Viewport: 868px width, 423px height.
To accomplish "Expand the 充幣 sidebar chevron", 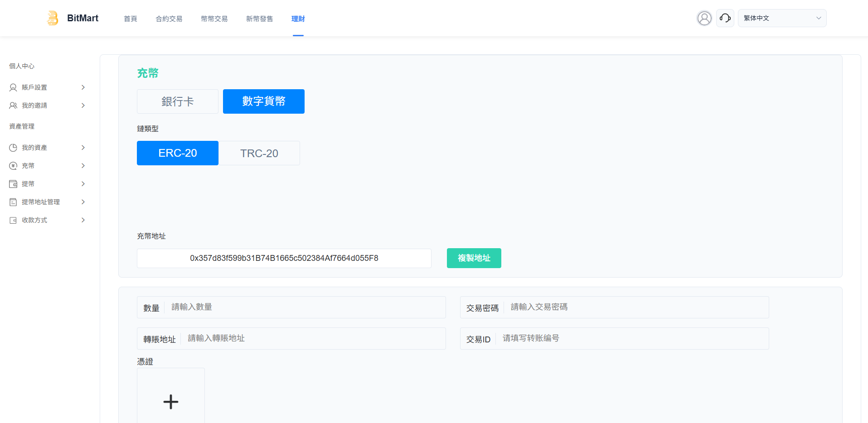I will pyautogui.click(x=83, y=166).
